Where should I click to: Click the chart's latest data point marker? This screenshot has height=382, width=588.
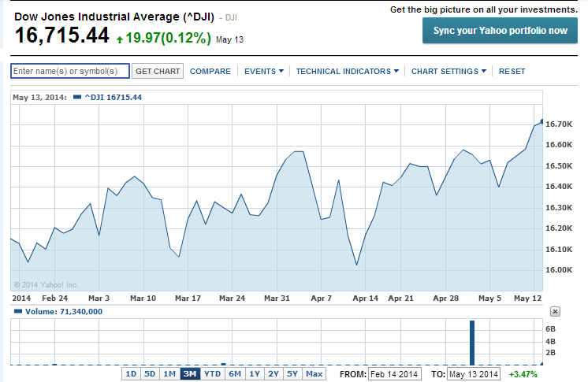(541, 121)
